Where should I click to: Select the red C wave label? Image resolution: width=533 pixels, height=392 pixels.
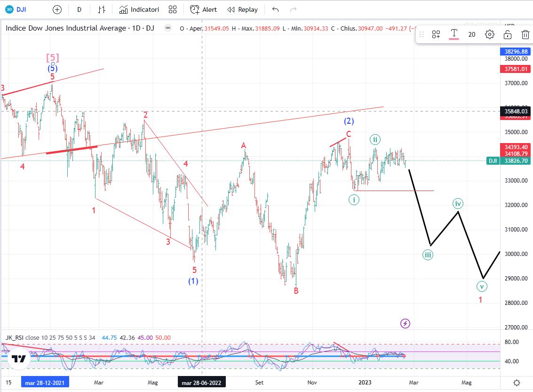(x=349, y=134)
